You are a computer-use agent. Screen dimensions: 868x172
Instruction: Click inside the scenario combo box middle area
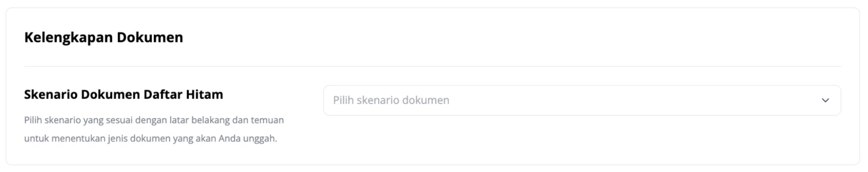pyautogui.click(x=582, y=100)
